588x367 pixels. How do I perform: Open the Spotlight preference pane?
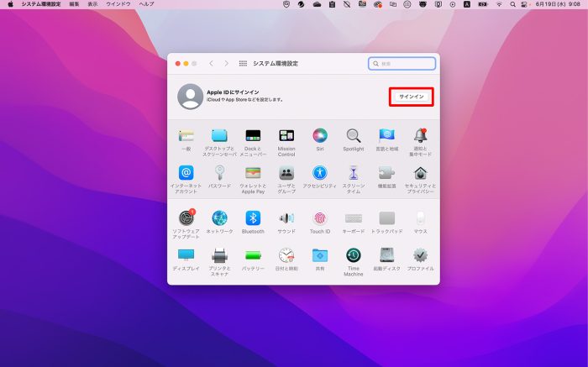coord(354,136)
